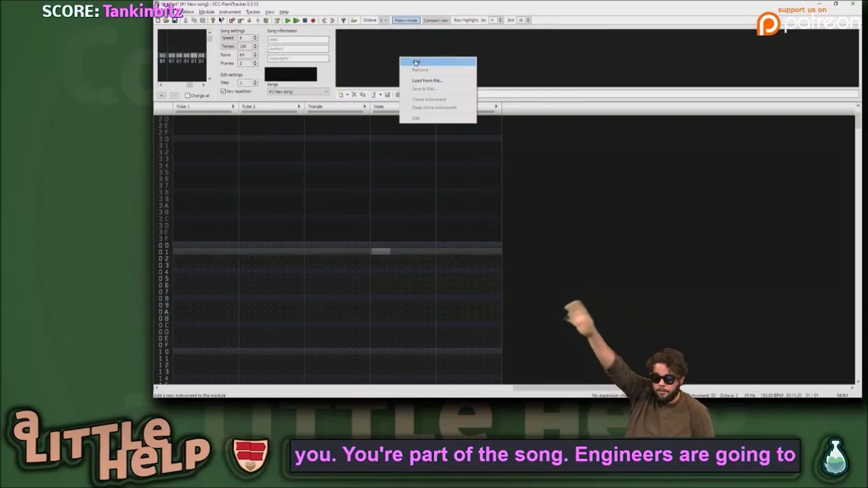Enable the Change all checkbox

click(187, 96)
